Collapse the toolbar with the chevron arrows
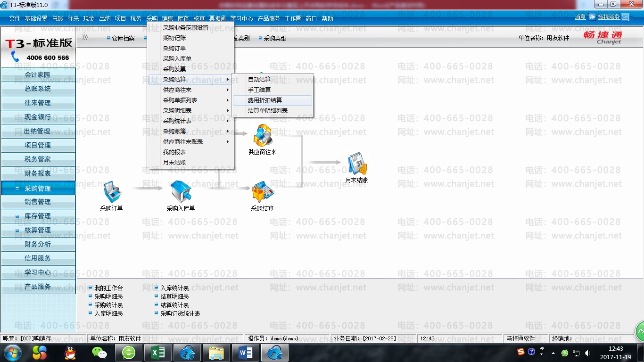644x362 pixels. pos(85,38)
